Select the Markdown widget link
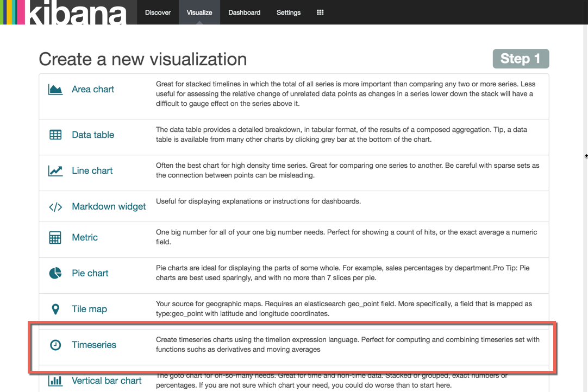588x392 pixels. coord(109,206)
